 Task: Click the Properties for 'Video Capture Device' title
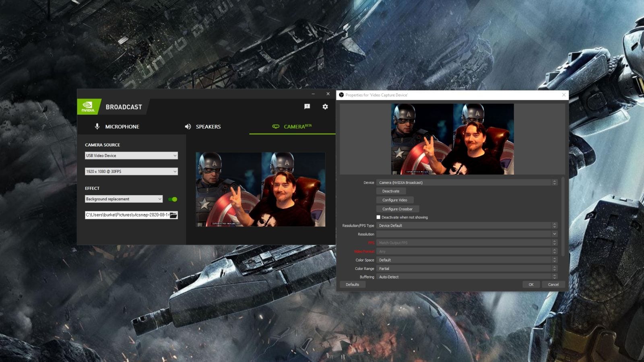click(x=376, y=95)
